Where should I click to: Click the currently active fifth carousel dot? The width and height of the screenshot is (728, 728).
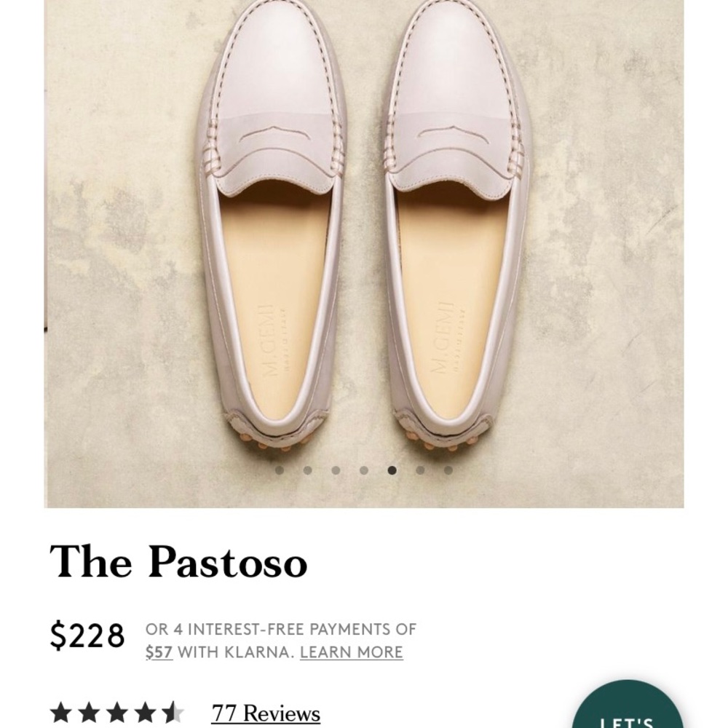pyautogui.click(x=392, y=470)
